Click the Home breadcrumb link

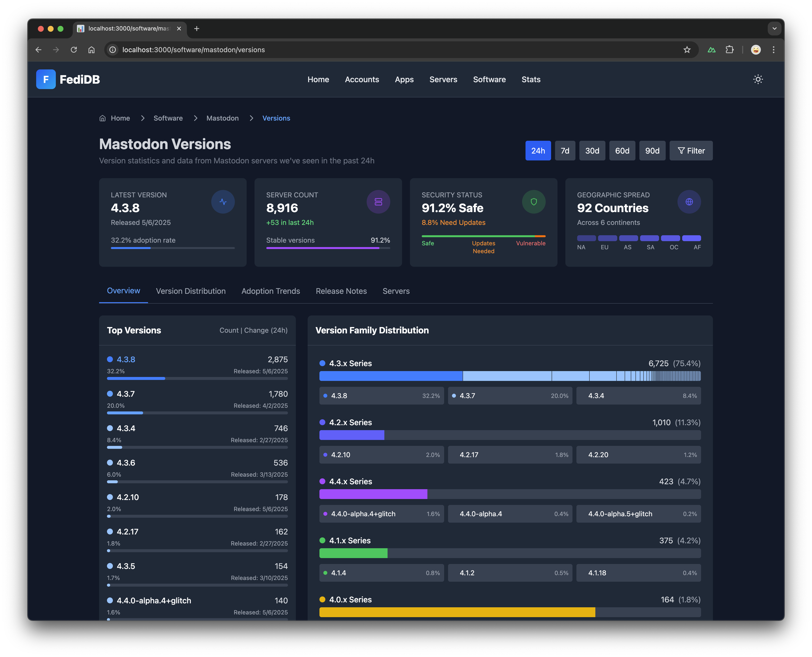[x=120, y=118]
